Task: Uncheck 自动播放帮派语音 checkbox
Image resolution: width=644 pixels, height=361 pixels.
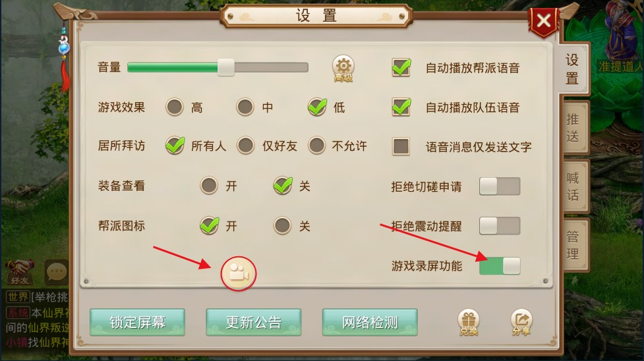Action: click(401, 67)
